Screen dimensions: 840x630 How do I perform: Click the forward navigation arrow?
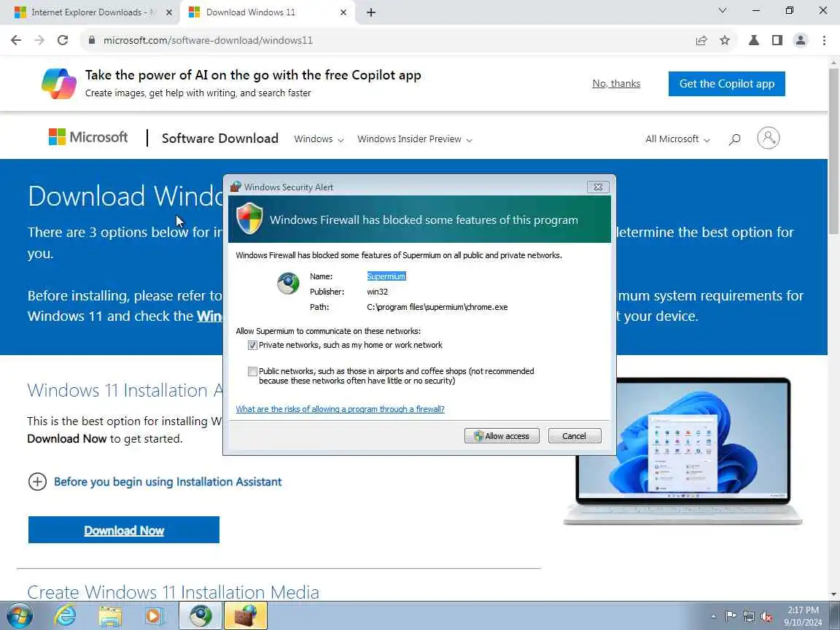click(x=39, y=40)
